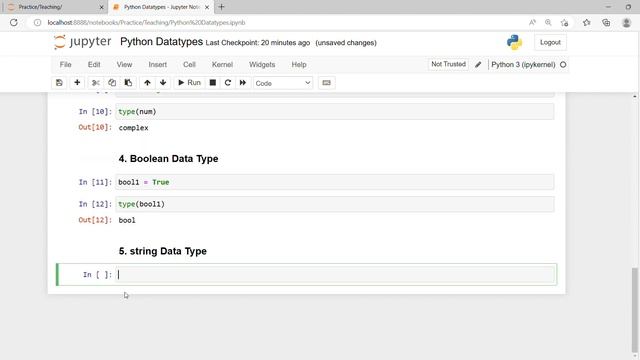Click the Jupyter logo
The height and width of the screenshot is (360, 640).
click(x=82, y=42)
